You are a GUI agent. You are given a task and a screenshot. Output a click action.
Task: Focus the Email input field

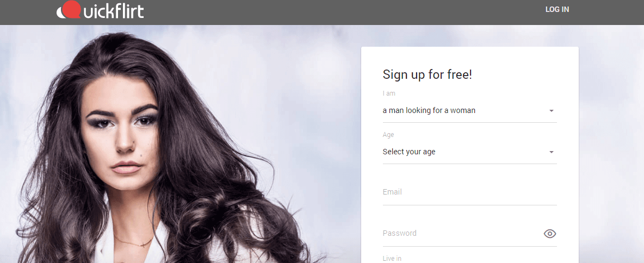[469, 192]
